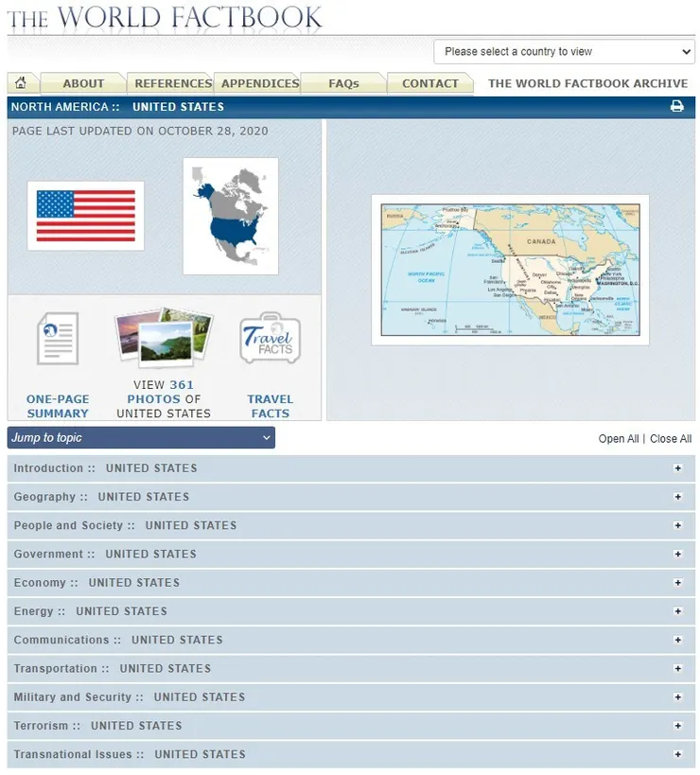700x775 pixels.
Task: Click Open All sections link
Action: [x=619, y=439]
